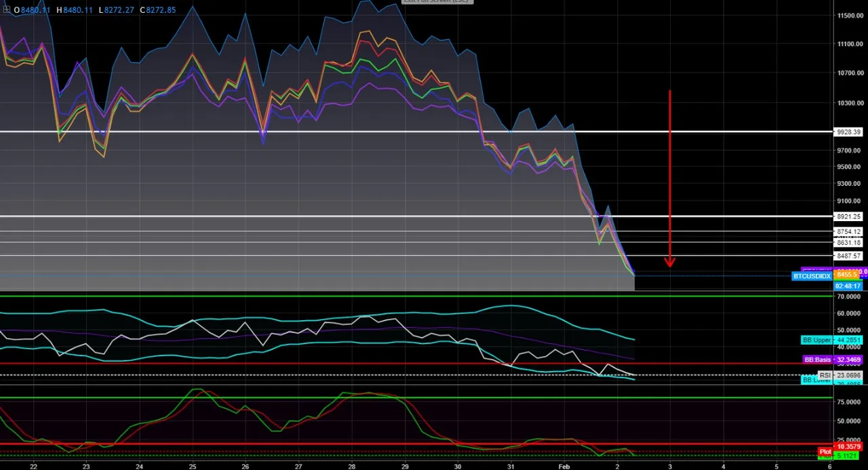
Task: Click the 10700.00 price axis label
Action: click(850, 73)
